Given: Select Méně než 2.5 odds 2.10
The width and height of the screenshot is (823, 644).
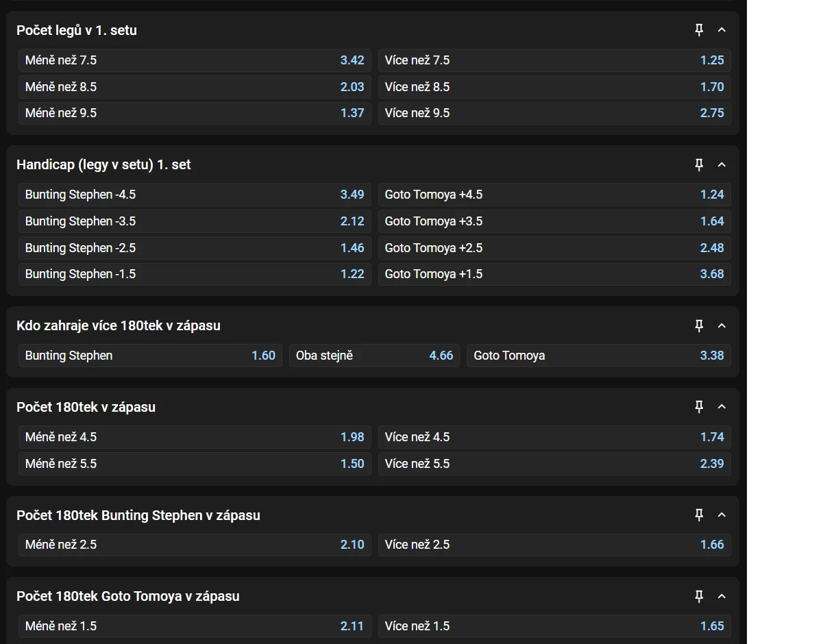Looking at the screenshot, I should [195, 545].
